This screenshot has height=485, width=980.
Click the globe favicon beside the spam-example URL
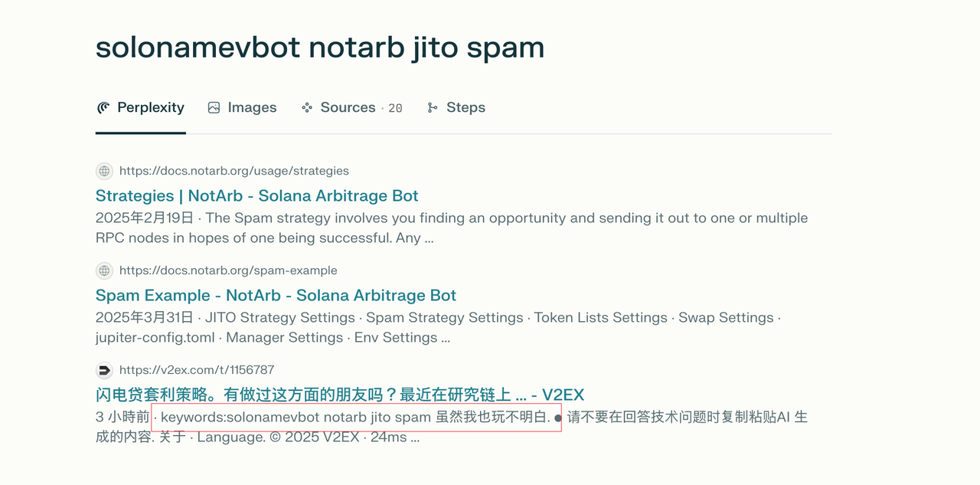[104, 270]
